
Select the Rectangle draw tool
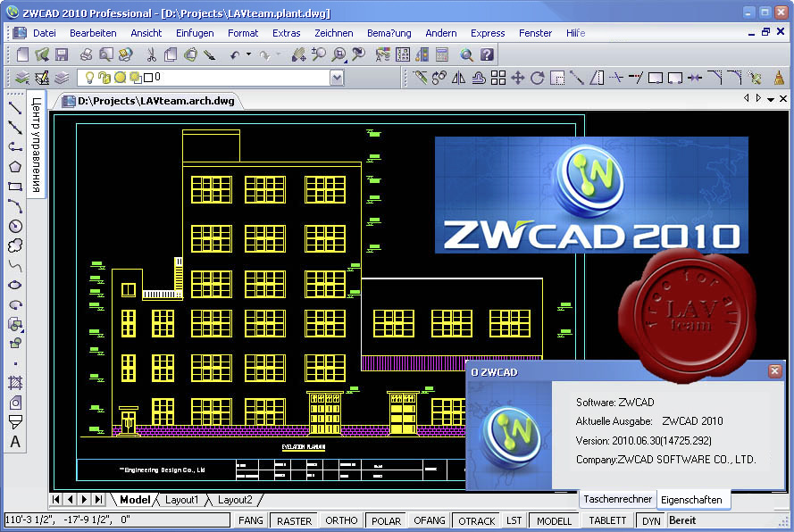[x=15, y=187]
